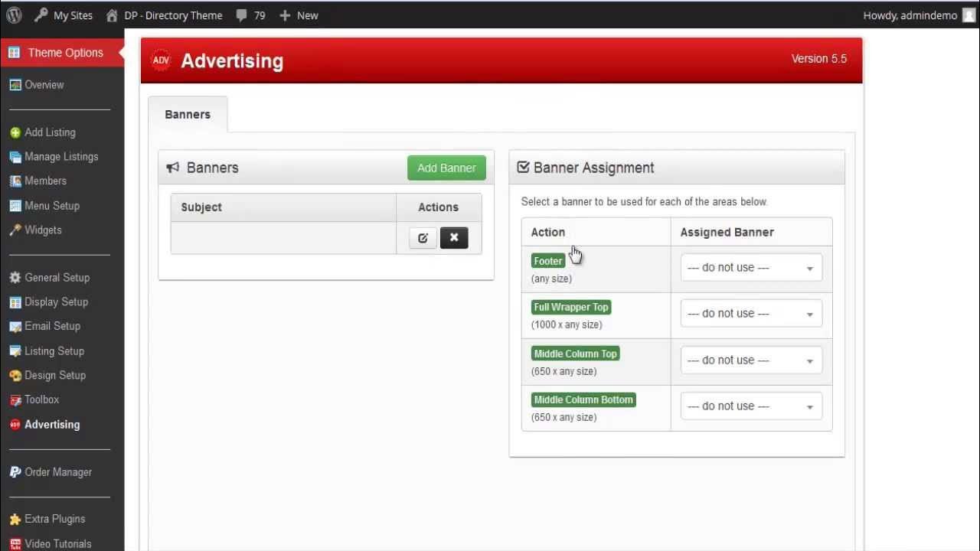Go to Manage Listings
This screenshot has height=551, width=980.
[60, 156]
